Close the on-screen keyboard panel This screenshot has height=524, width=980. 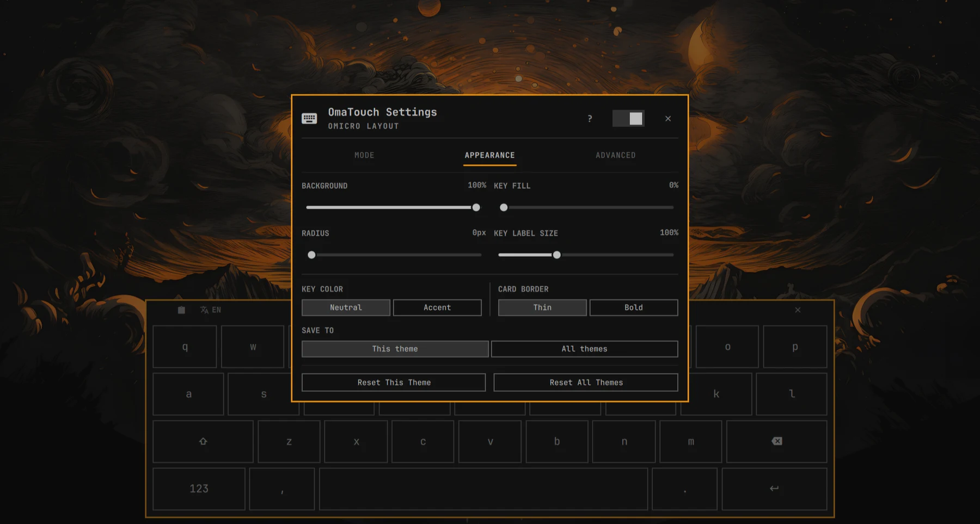pyautogui.click(x=798, y=310)
